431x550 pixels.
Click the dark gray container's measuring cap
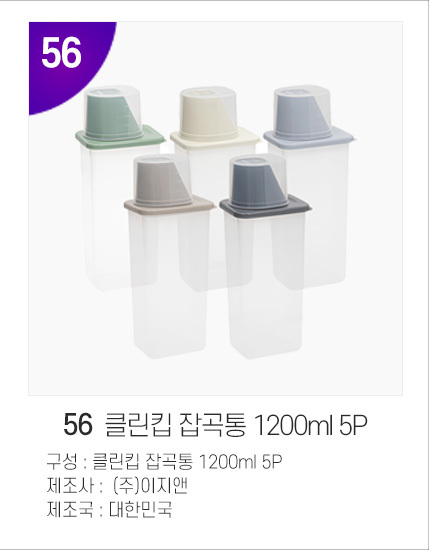pyautogui.click(x=259, y=181)
